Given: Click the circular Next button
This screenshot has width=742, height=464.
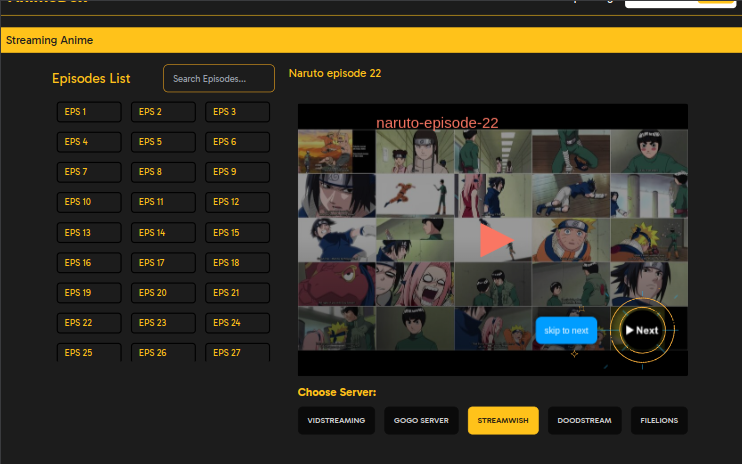Looking at the screenshot, I should tap(642, 330).
